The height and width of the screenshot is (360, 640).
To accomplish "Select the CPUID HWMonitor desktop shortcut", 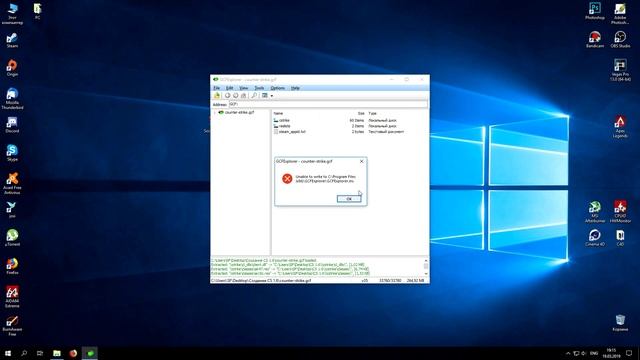I will click(620, 212).
